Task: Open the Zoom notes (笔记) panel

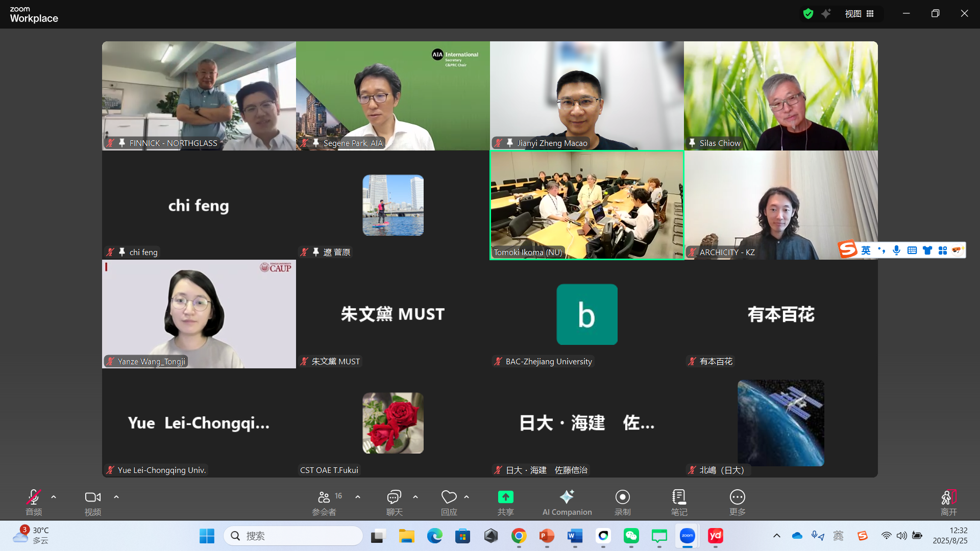Action: [x=679, y=502]
